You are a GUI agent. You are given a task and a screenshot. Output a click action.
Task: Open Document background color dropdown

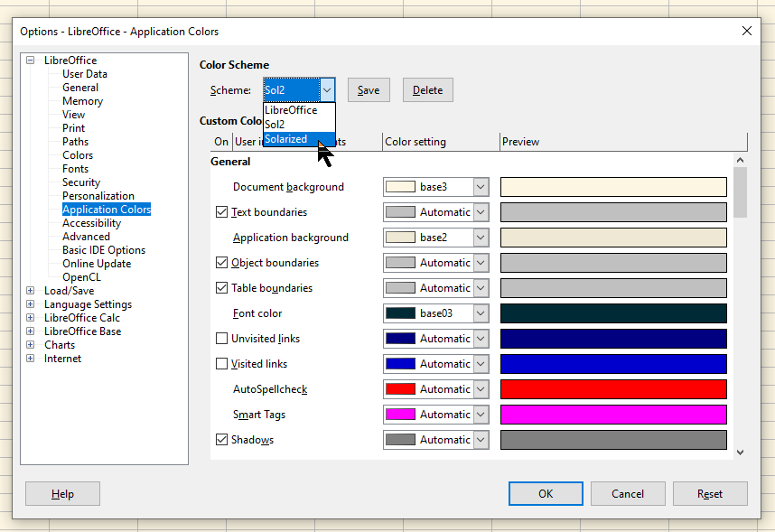(x=481, y=187)
